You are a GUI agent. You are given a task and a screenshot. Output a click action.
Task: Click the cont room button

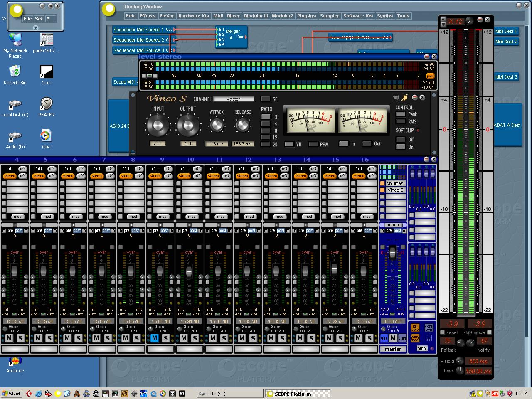(429, 328)
